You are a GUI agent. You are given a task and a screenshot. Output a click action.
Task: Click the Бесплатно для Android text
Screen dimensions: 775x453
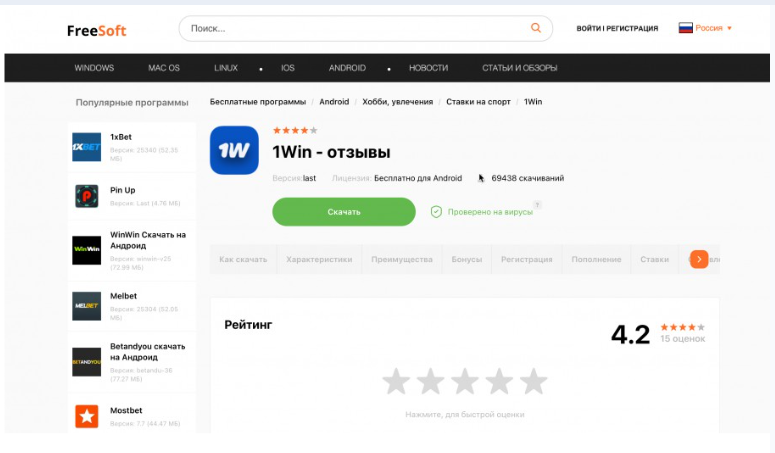click(418, 178)
